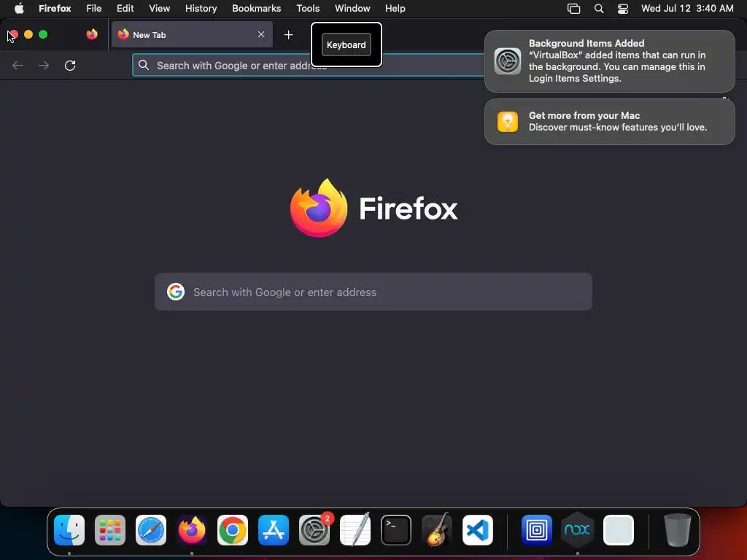Open Trash from the Dock

click(677, 530)
